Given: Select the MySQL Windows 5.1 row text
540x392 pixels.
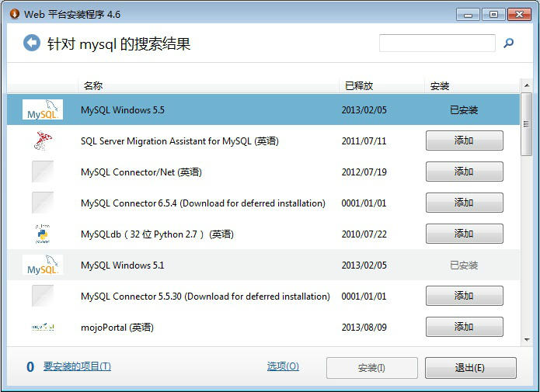Looking at the screenshot, I should (123, 265).
